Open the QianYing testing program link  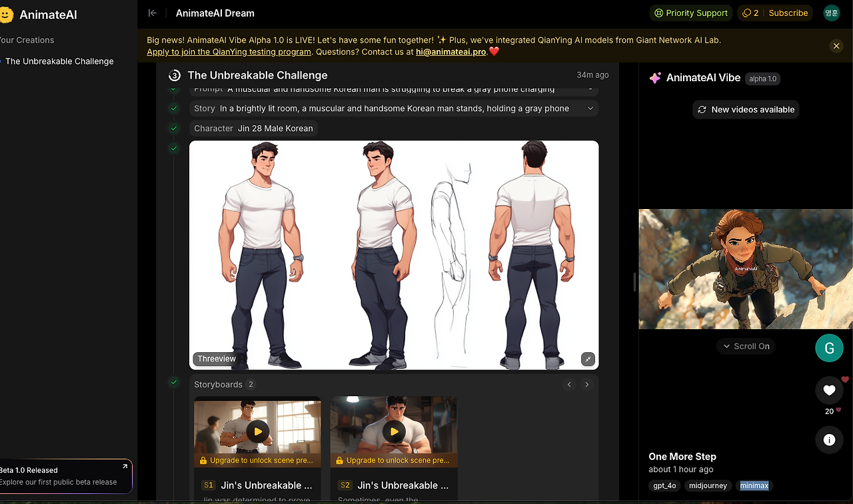tap(229, 51)
